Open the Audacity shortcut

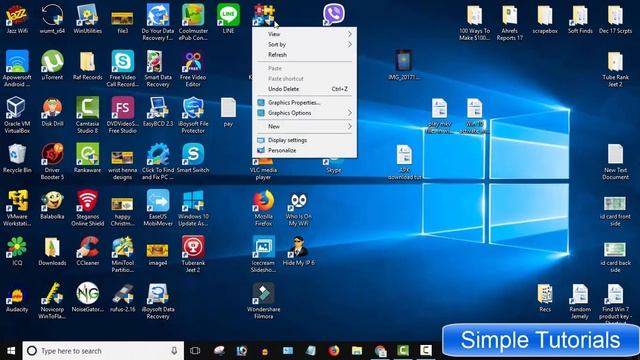17,298
